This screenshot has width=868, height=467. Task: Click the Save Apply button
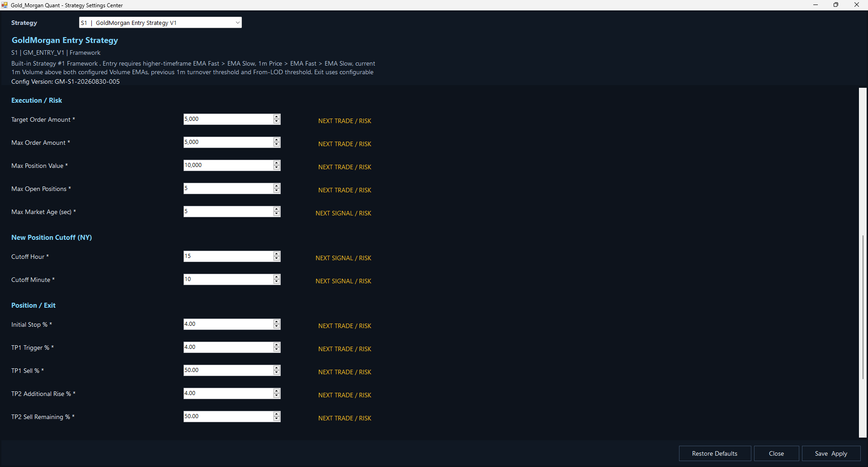tap(831, 453)
